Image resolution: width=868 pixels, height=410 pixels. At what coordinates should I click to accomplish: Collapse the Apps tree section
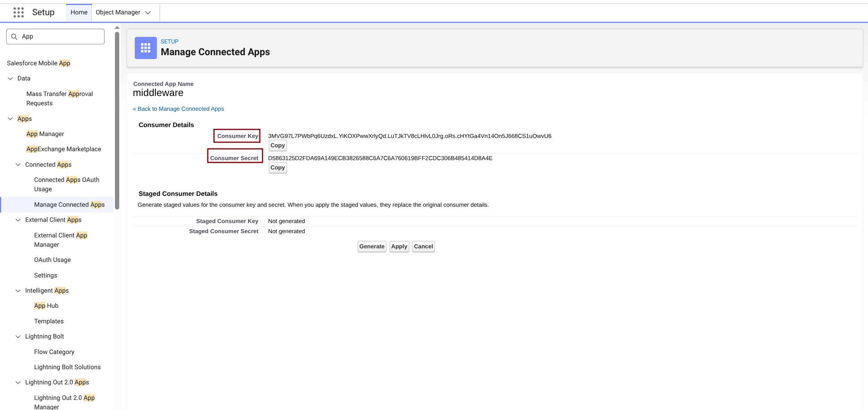coord(10,119)
